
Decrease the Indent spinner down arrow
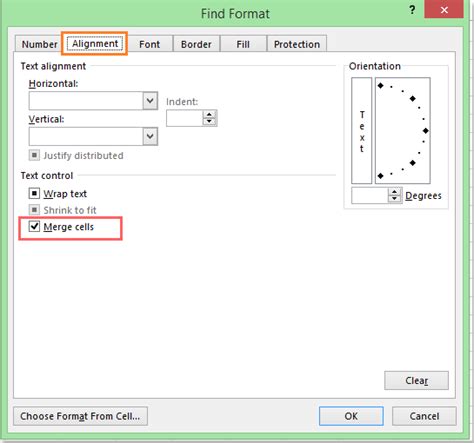tap(209, 121)
